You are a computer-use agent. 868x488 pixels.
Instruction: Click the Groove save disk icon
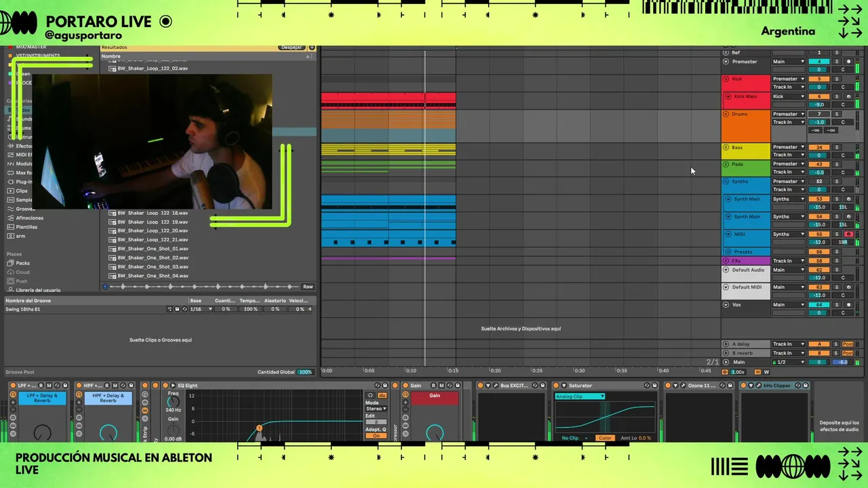point(177,309)
